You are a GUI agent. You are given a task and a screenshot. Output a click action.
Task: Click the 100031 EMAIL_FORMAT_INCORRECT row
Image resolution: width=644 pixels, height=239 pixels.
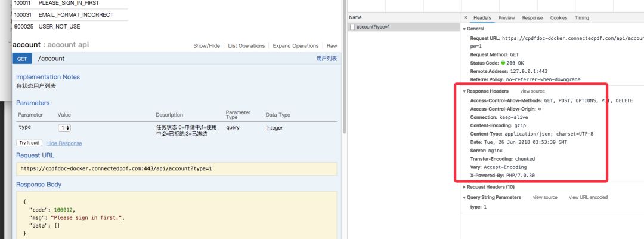tap(70, 15)
